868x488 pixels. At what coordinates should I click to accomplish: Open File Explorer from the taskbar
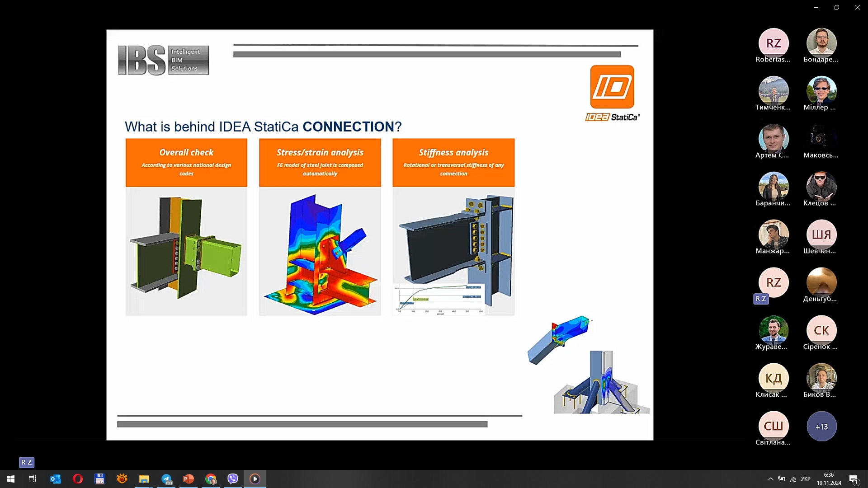144,479
